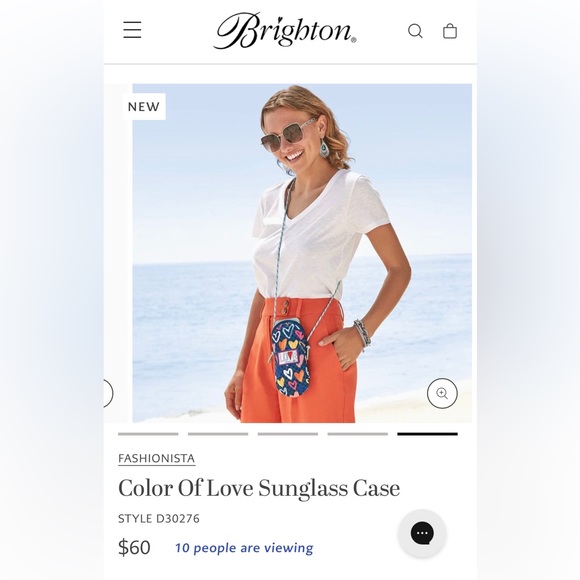This screenshot has height=580, width=580.
Task: Select the first image carousel indicator
Action: click(148, 434)
